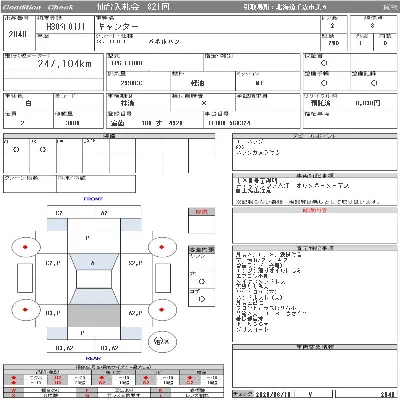Select the right side mirror rectangle

click(163, 278)
